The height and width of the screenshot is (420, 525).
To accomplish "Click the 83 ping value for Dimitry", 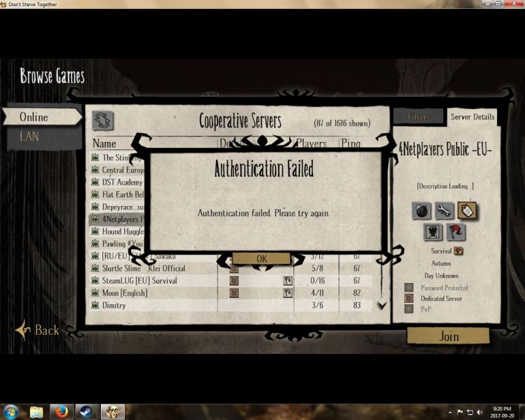I will point(357,305).
